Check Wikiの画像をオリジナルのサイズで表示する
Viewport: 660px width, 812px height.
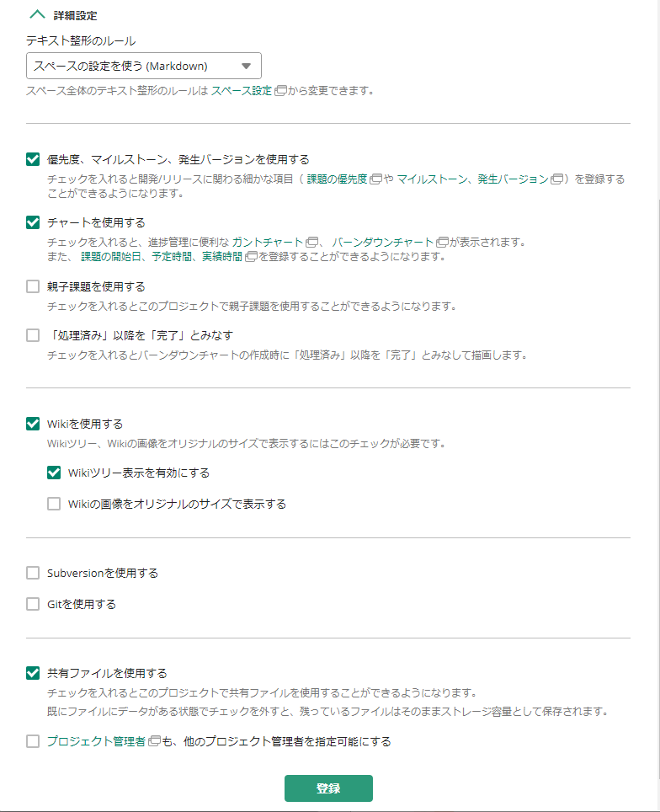(x=54, y=504)
